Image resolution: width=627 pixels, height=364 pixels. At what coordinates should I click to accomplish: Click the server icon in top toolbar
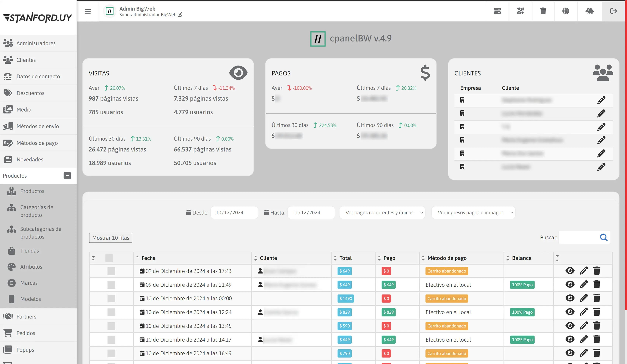coord(497,11)
